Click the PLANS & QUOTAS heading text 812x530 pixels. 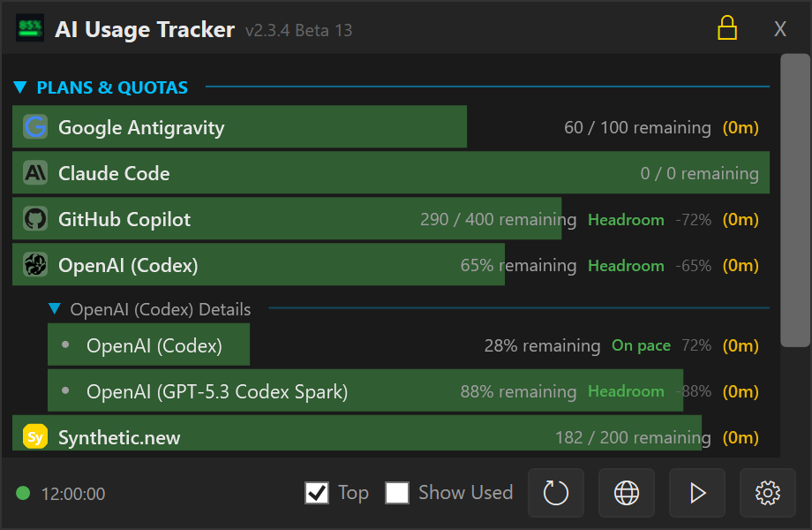(x=112, y=87)
